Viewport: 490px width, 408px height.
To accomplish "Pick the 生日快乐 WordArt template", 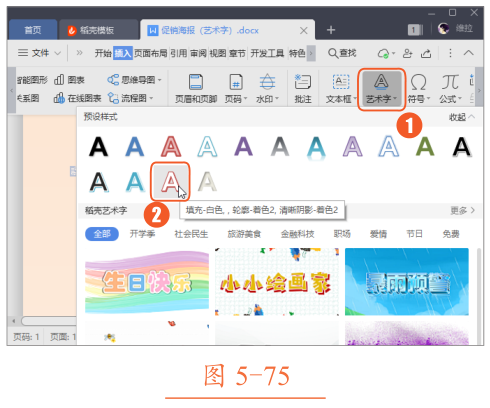I will coord(147,281).
